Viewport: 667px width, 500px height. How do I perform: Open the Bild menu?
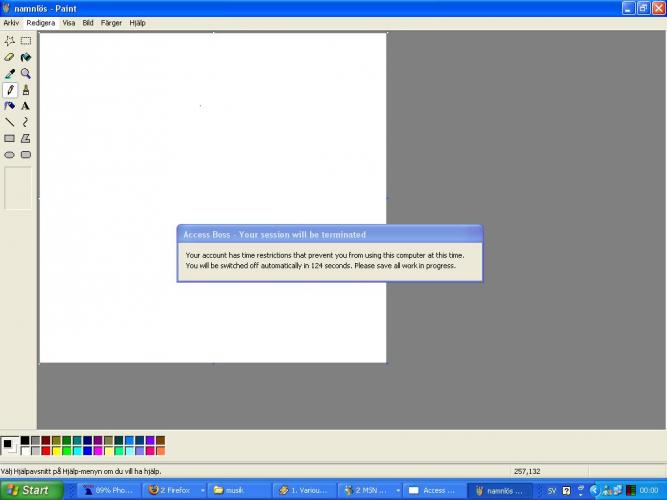tap(88, 22)
